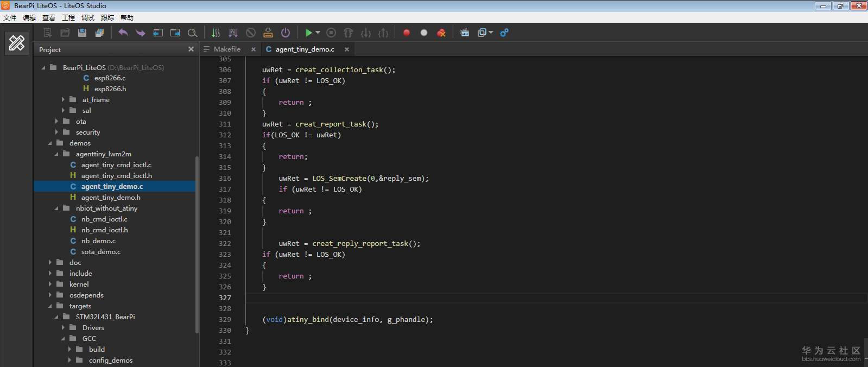This screenshot has height=367, width=868.
Task: Open the project explorer sidebar icon
Action: [x=17, y=43]
